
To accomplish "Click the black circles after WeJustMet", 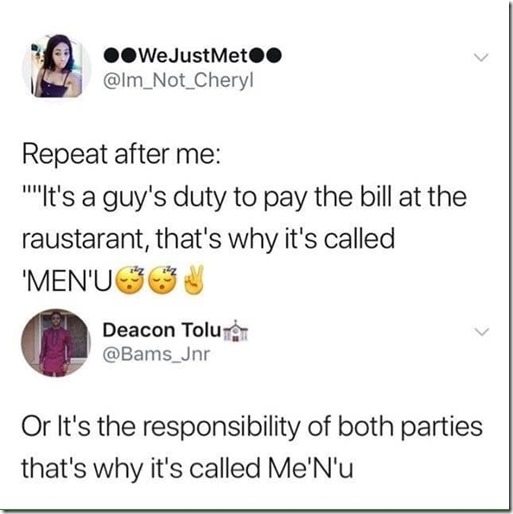I will 265,56.
